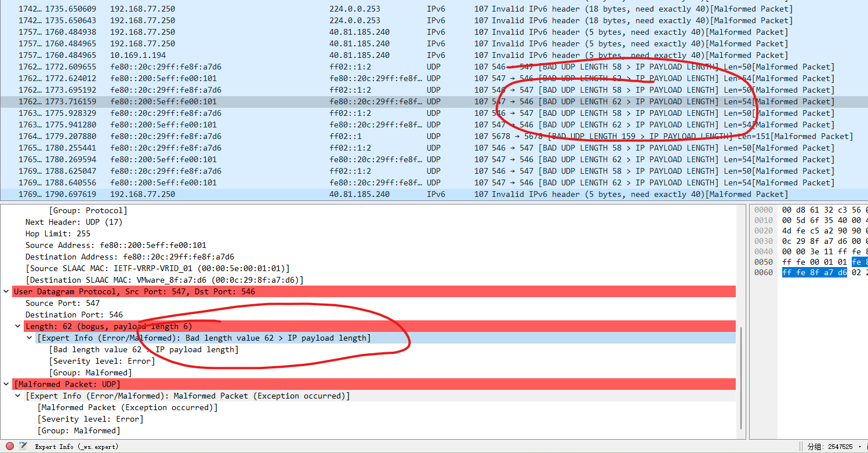Collapse the Length: 62 field node
Viewport: 868px width, 453px height.
coord(18,326)
